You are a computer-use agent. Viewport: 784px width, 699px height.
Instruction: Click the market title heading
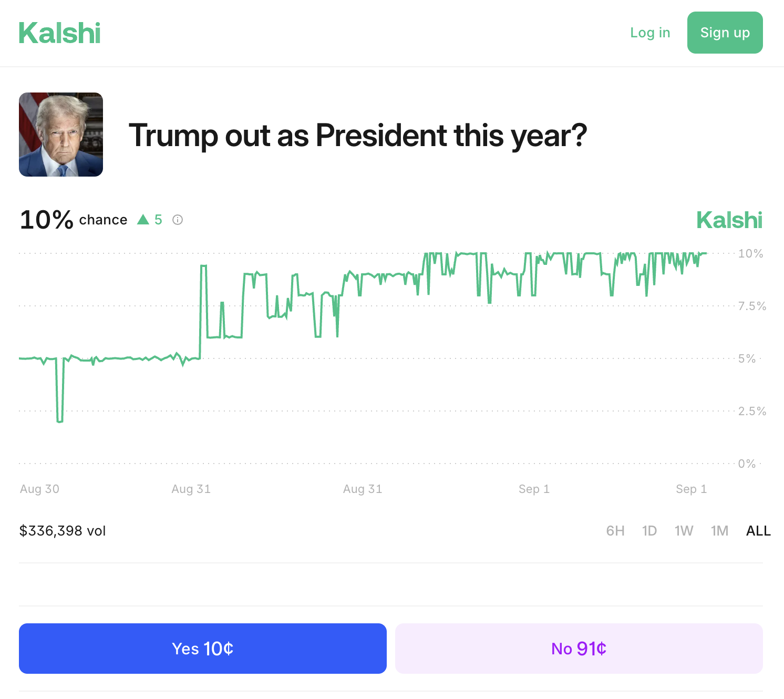[357, 136]
